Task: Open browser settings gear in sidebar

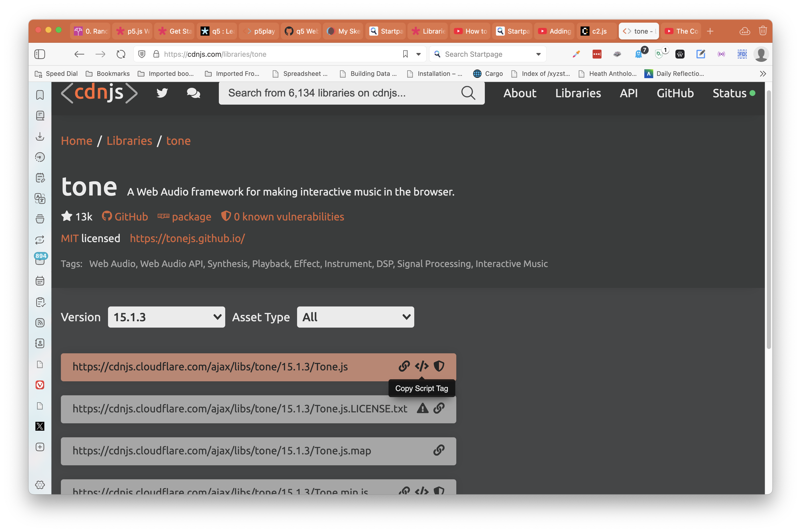Action: (40, 485)
